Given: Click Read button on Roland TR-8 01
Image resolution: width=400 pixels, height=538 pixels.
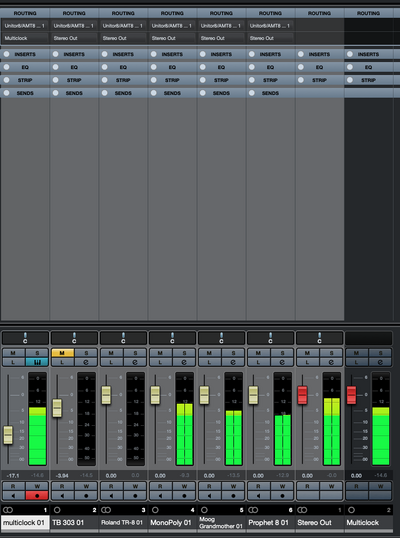Looking at the screenshot, I should [111, 486].
